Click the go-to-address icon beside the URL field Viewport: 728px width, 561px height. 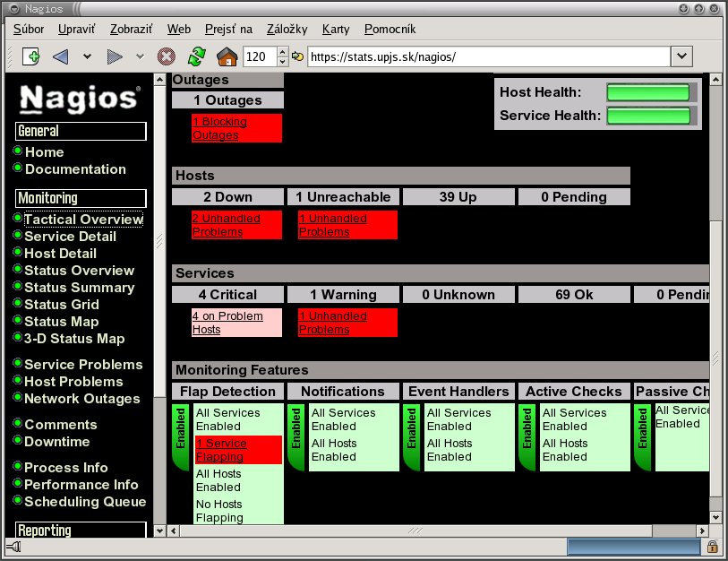[x=297, y=56]
